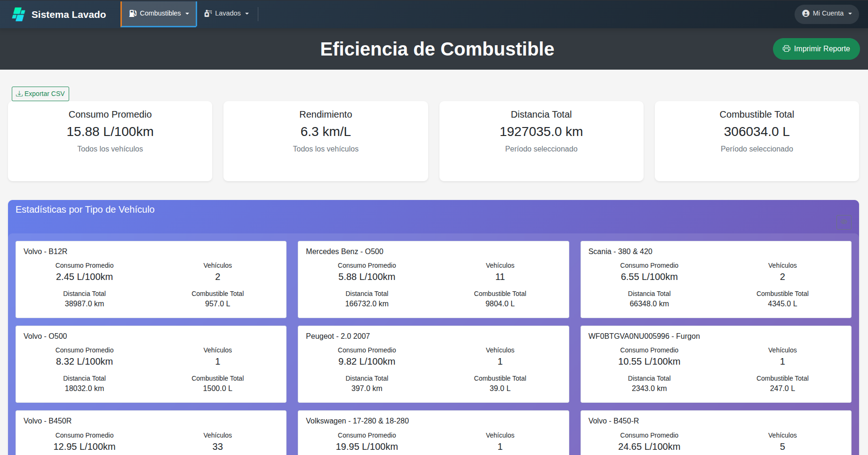Select the Mercedes Benz - O500 card
Image resolution: width=868 pixels, height=455 pixels.
[433, 279]
